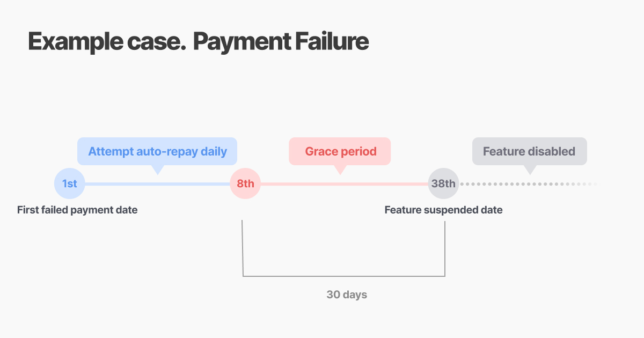Select the gray "38th" circle marker

pyautogui.click(x=443, y=183)
